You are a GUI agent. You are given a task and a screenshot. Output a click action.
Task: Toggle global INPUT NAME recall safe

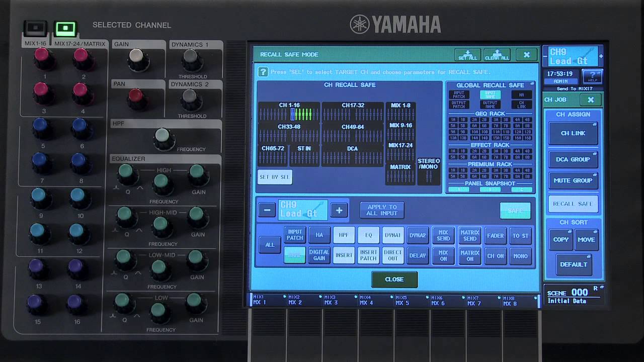tap(490, 95)
